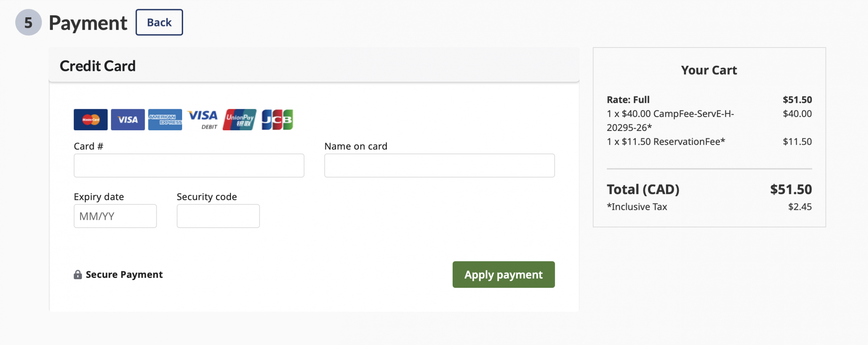868x345 pixels.
Task: Click the JCB card logo
Action: (x=277, y=119)
